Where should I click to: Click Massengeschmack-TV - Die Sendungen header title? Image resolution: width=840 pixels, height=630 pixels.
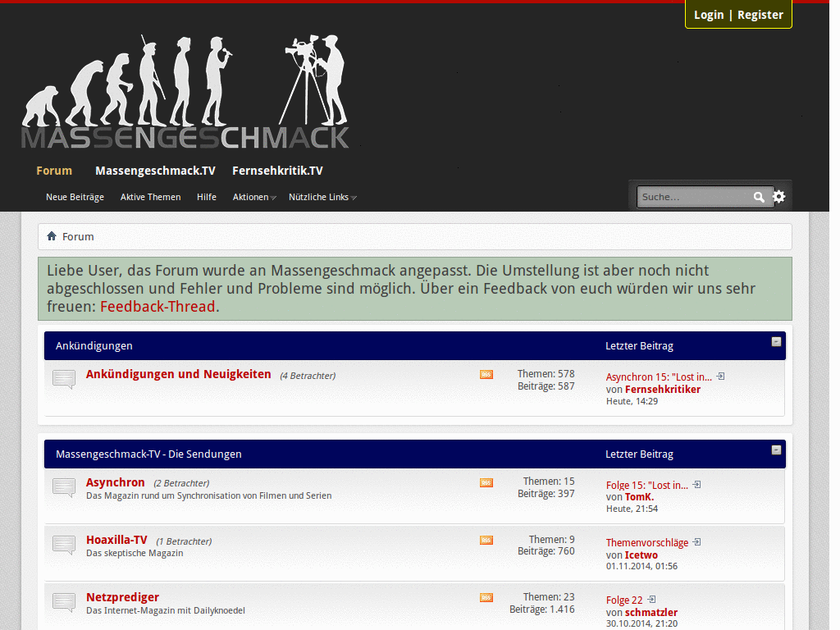[149, 454]
